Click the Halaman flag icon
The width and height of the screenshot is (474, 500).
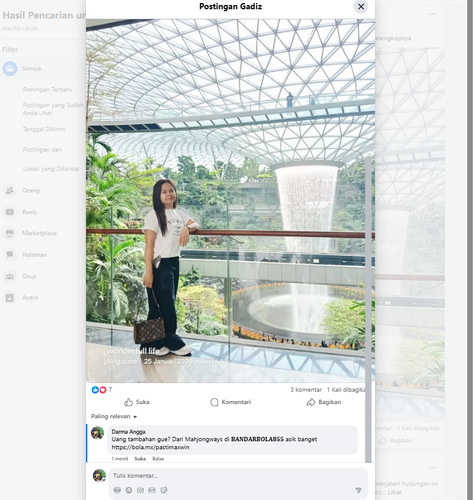coord(10,255)
